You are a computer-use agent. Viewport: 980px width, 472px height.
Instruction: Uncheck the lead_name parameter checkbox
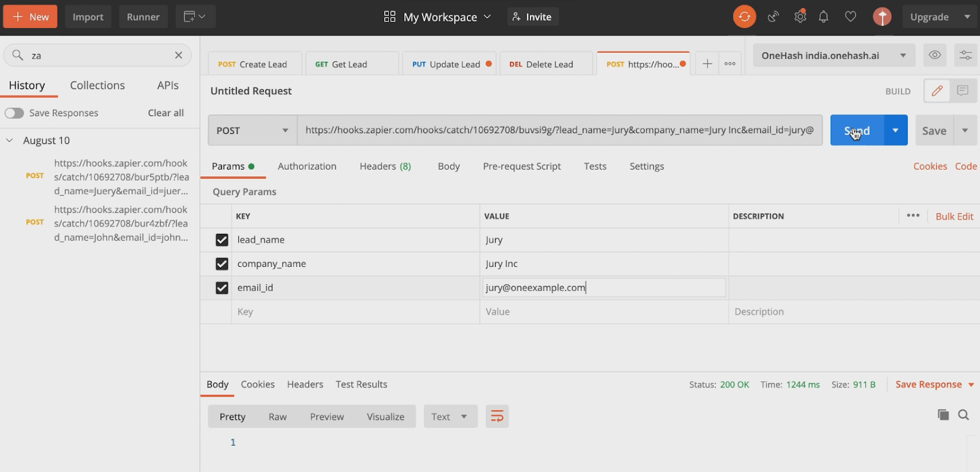[222, 240]
